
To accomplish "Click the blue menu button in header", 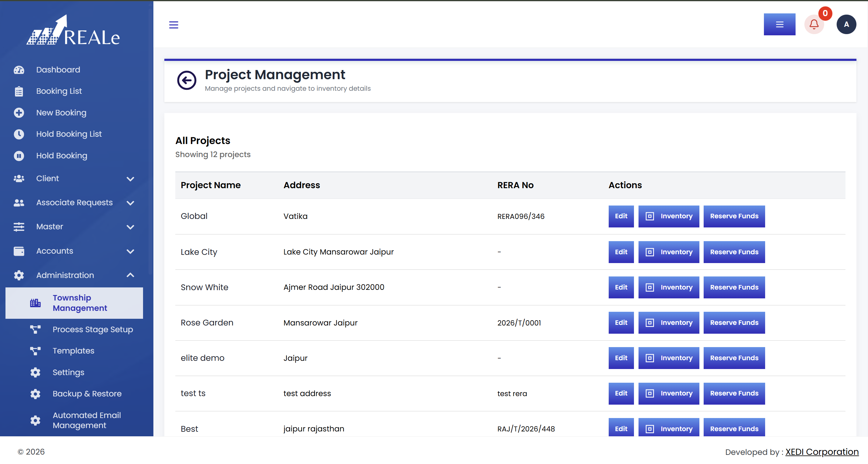I will tap(779, 24).
